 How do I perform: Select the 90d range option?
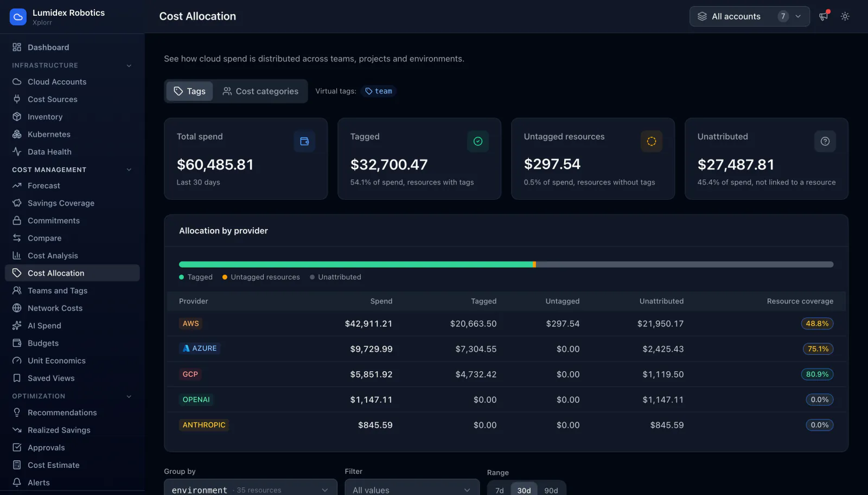(x=551, y=490)
